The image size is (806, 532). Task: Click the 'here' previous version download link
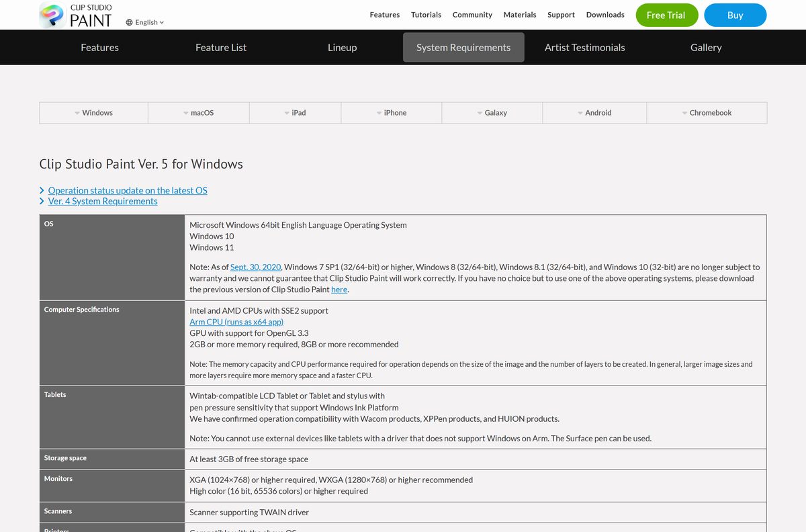click(339, 290)
